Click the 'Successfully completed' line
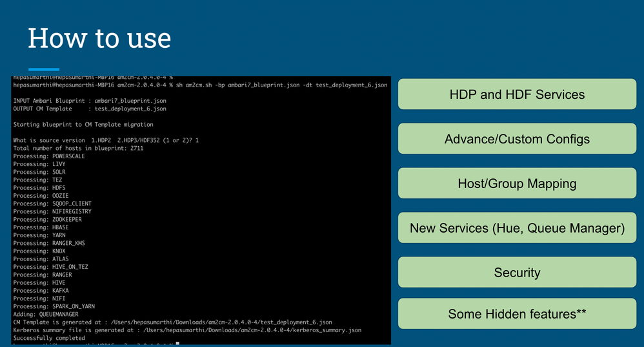Image resolution: width=644 pixels, height=347 pixels. pos(49,338)
